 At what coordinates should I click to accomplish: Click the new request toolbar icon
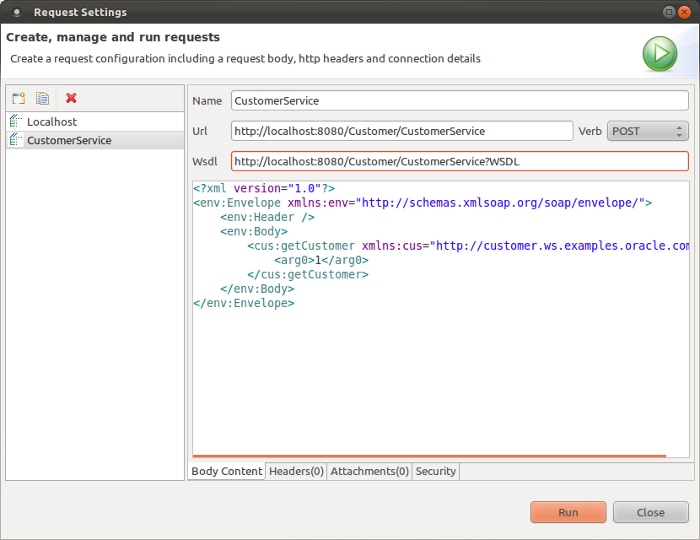pyautogui.click(x=19, y=98)
